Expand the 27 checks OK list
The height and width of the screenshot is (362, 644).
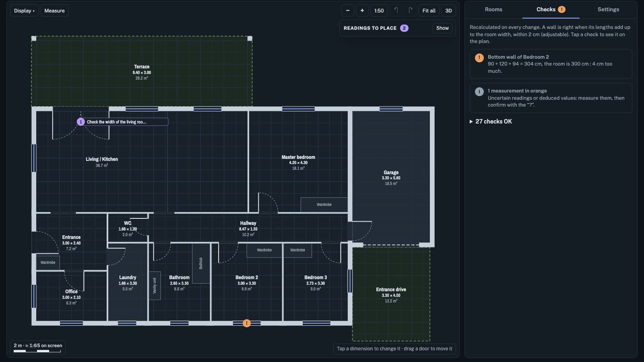click(491, 121)
